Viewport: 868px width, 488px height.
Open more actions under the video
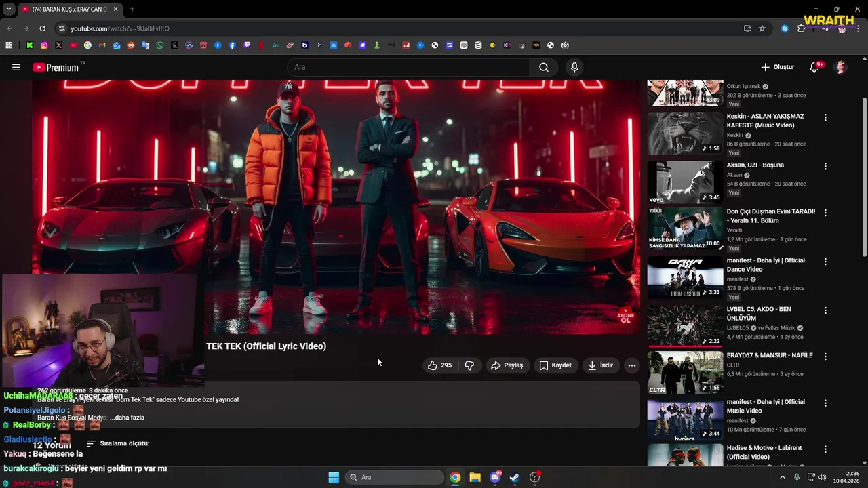631,365
